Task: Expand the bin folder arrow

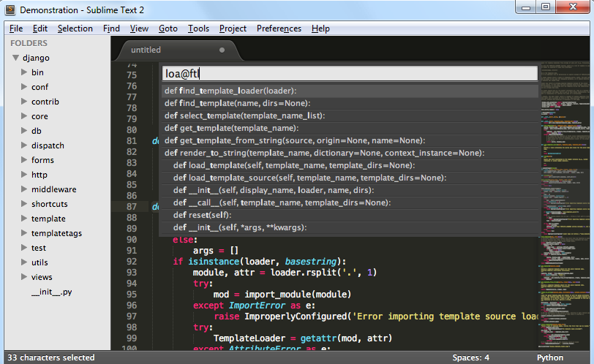Action: (24, 72)
